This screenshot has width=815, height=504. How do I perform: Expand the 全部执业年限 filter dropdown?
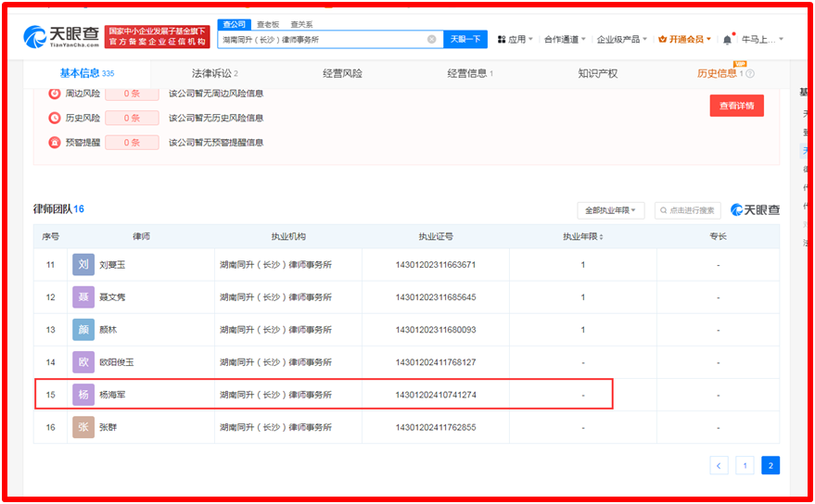(610, 210)
